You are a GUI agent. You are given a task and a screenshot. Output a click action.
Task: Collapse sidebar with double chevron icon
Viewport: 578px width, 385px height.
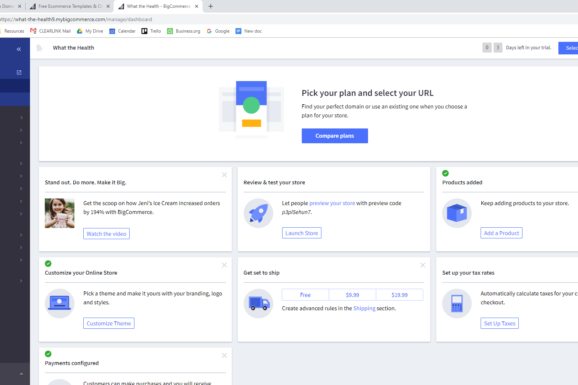coord(18,49)
